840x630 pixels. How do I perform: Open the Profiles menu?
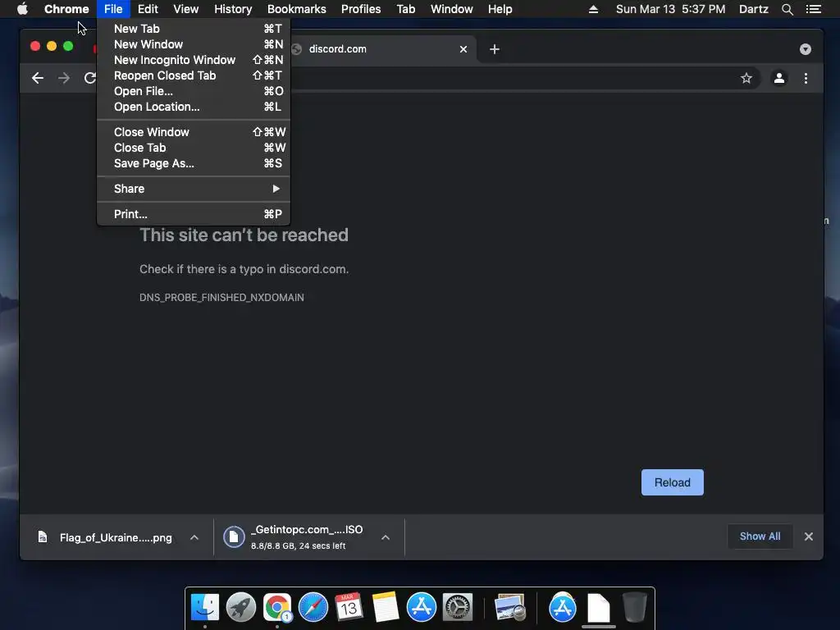click(361, 9)
